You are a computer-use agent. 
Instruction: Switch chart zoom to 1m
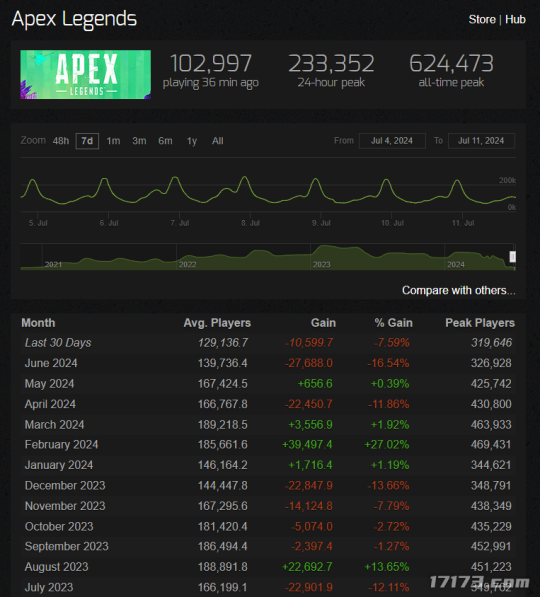[x=113, y=141]
